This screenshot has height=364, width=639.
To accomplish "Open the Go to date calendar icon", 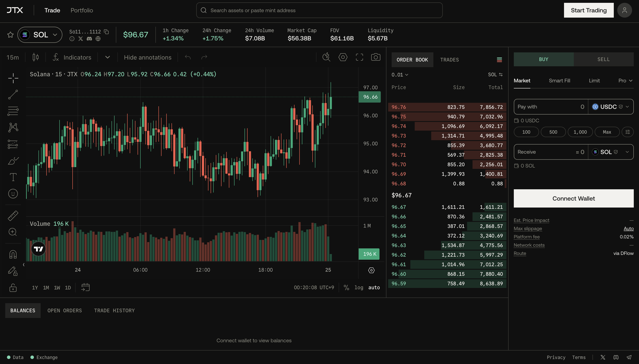I will pos(85,287).
